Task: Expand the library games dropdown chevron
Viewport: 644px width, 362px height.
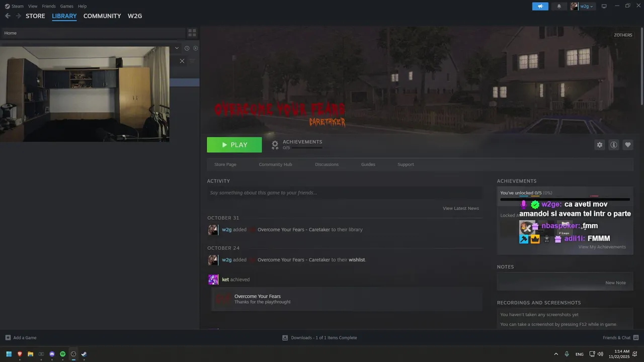Action: click(177, 48)
